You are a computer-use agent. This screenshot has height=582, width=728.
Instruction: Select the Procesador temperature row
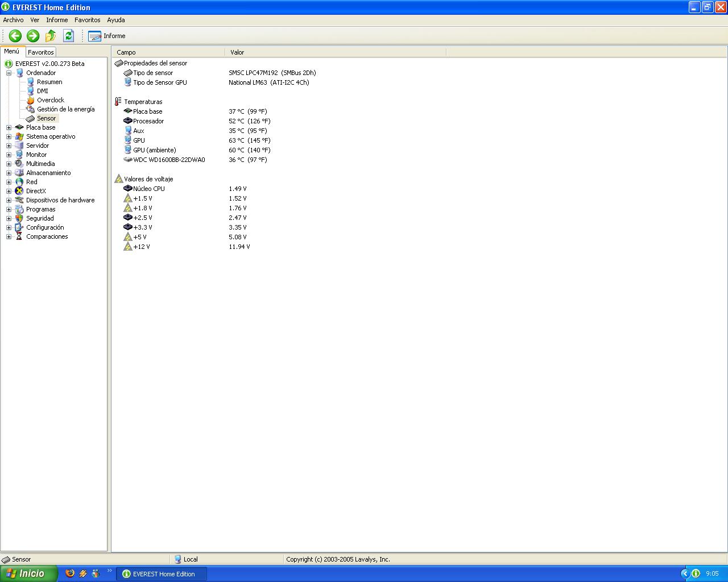pos(197,121)
